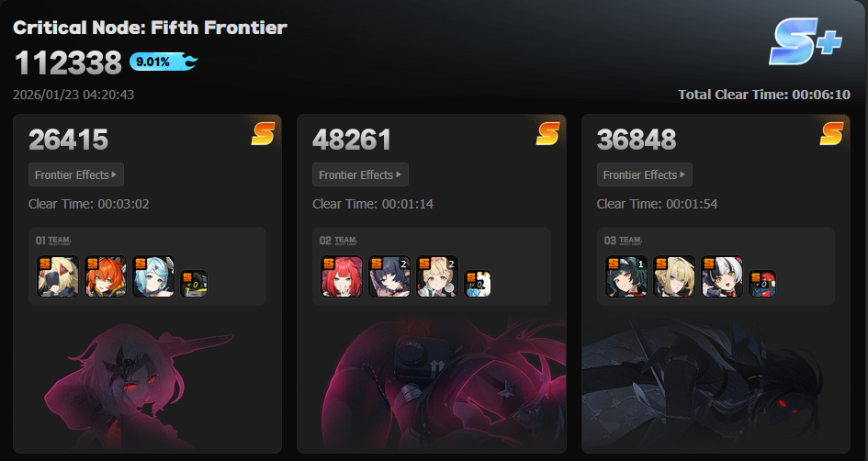Click the dark-haired agent in Team 02
The height and width of the screenshot is (461, 868).
389,276
